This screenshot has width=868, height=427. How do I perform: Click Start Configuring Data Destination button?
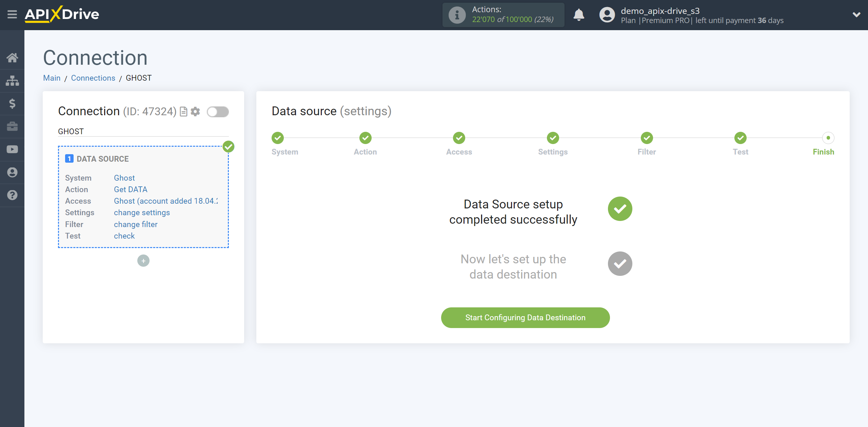tap(525, 318)
